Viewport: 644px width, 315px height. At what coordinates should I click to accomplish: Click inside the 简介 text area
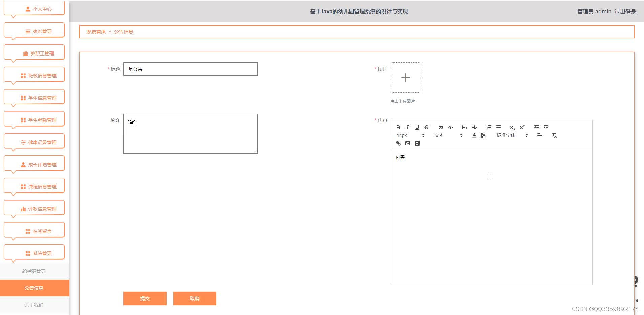(x=190, y=134)
